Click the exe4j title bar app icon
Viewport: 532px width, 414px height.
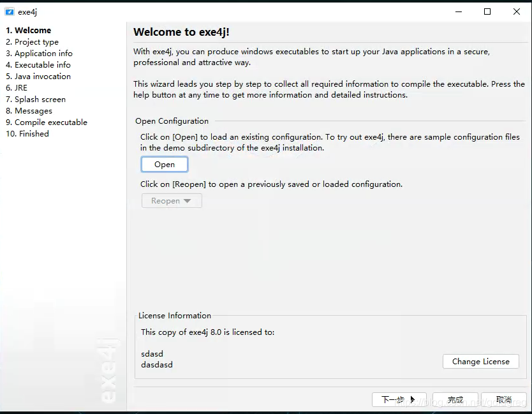click(10, 12)
